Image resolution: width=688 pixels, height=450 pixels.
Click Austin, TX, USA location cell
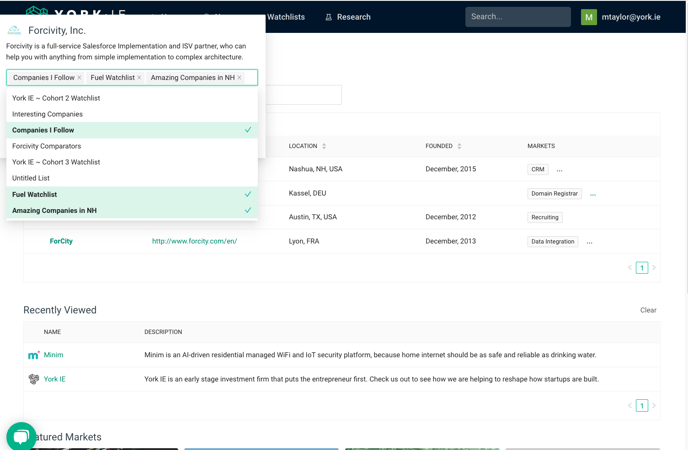click(312, 217)
